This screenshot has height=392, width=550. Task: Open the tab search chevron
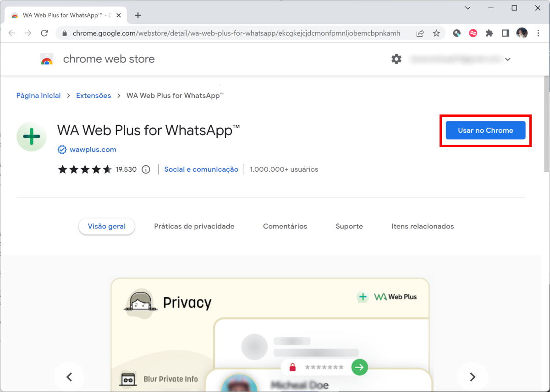point(467,8)
